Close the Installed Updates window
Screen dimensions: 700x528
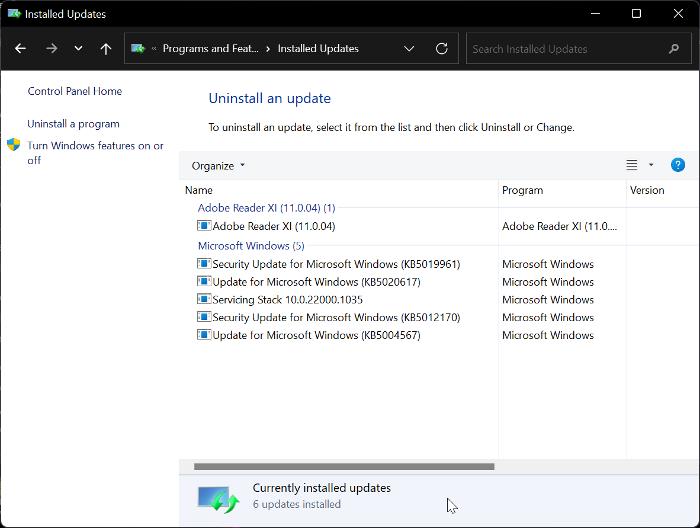click(x=678, y=13)
